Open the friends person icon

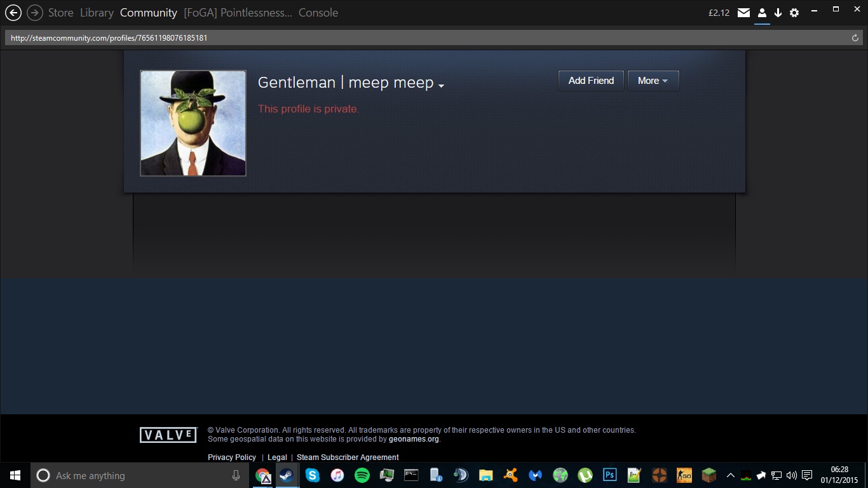coord(762,13)
